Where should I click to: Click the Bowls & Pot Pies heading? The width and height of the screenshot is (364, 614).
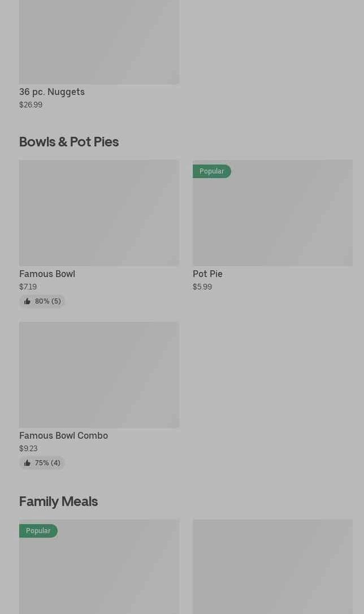point(69,141)
